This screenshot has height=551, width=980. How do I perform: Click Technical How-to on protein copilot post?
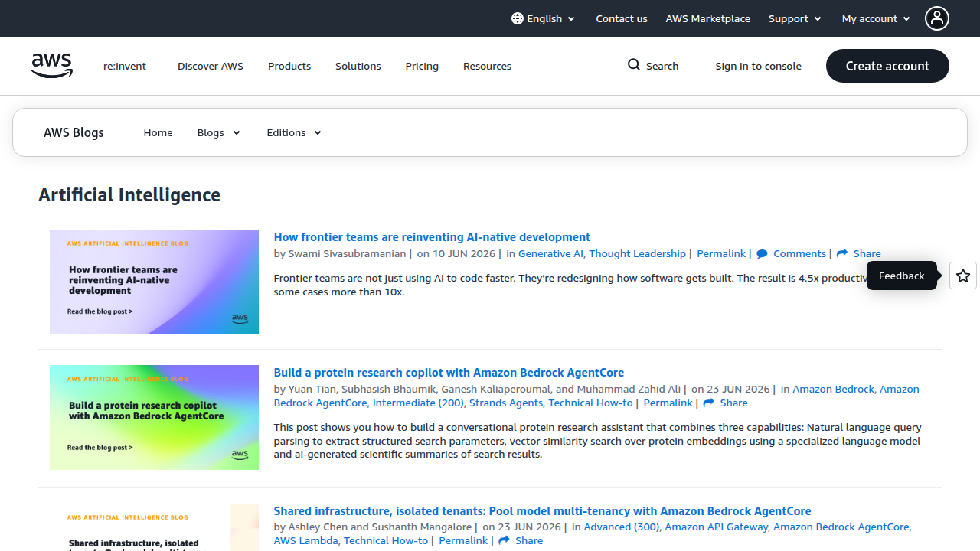point(590,403)
